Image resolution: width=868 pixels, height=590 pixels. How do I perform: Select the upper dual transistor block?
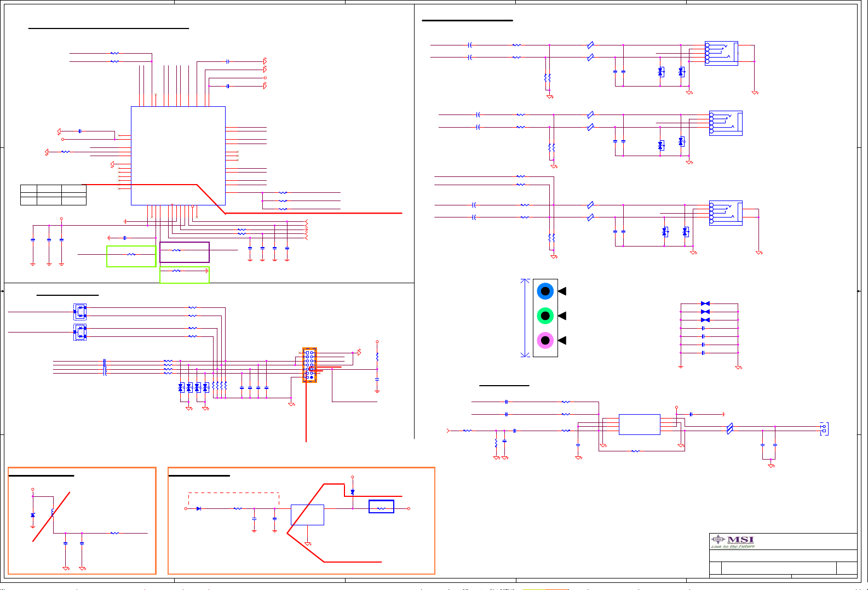click(x=80, y=311)
